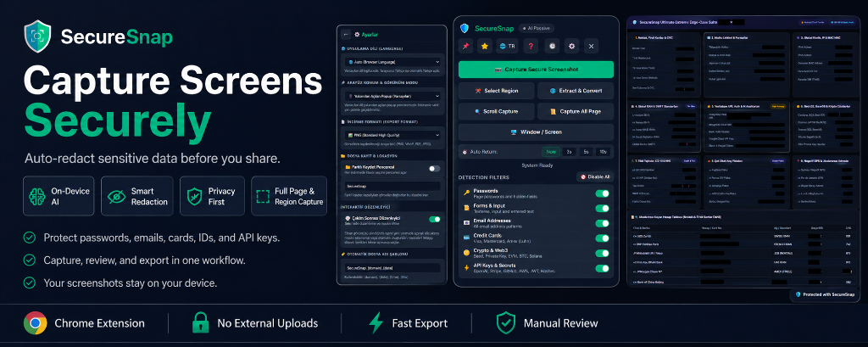Click the Chrome Extension logo
The height and width of the screenshot is (347, 868).
click(35, 323)
